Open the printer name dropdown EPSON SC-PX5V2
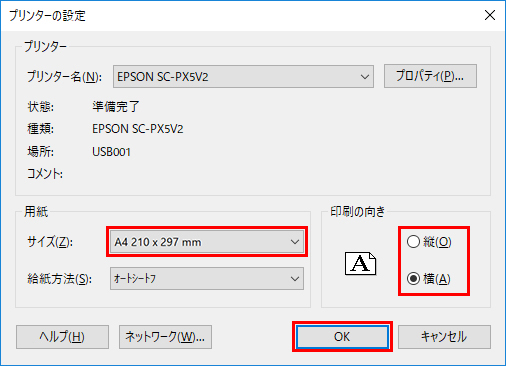Image resolution: width=506 pixels, height=366 pixels. (x=243, y=77)
